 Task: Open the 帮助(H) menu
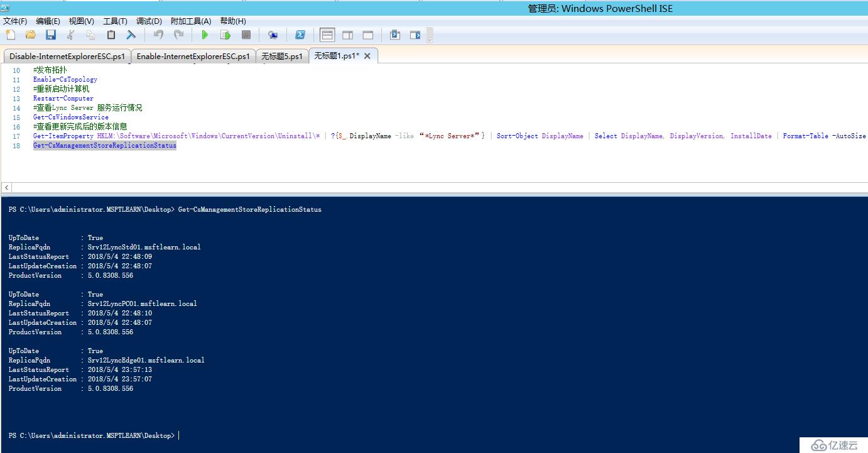click(x=233, y=21)
